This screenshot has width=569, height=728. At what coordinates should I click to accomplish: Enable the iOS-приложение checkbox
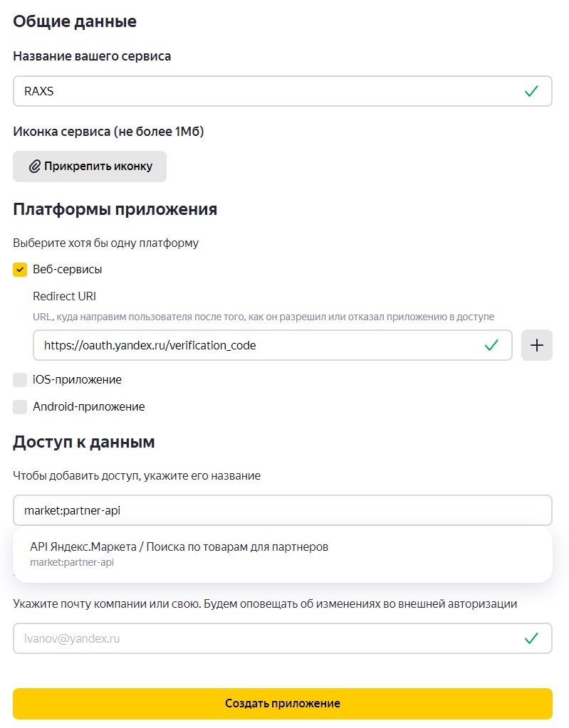tap(20, 380)
